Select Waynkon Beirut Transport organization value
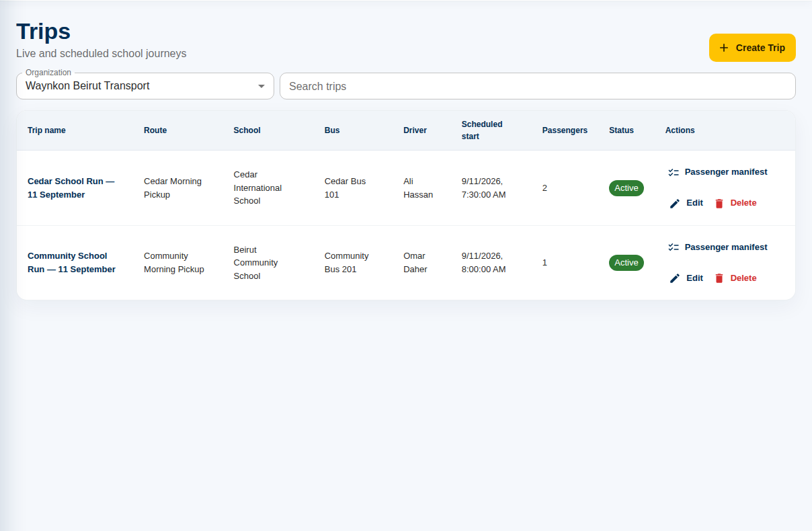Image resolution: width=812 pixels, height=531 pixels. coord(87,86)
